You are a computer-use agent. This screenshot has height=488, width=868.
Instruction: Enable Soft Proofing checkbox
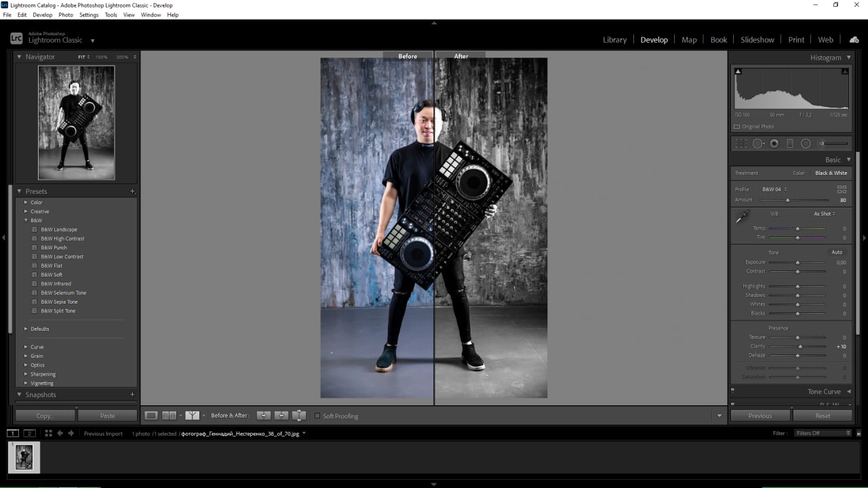pos(317,416)
